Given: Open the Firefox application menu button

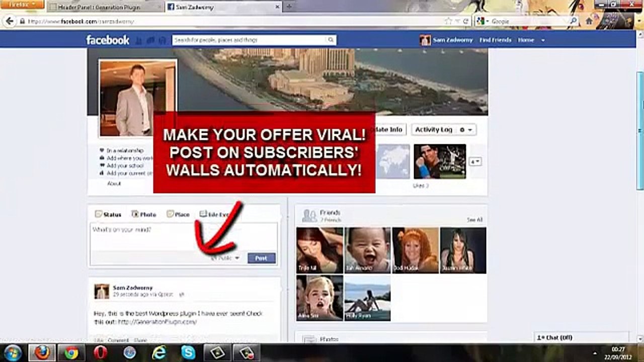Looking at the screenshot, I should tap(22, 5).
